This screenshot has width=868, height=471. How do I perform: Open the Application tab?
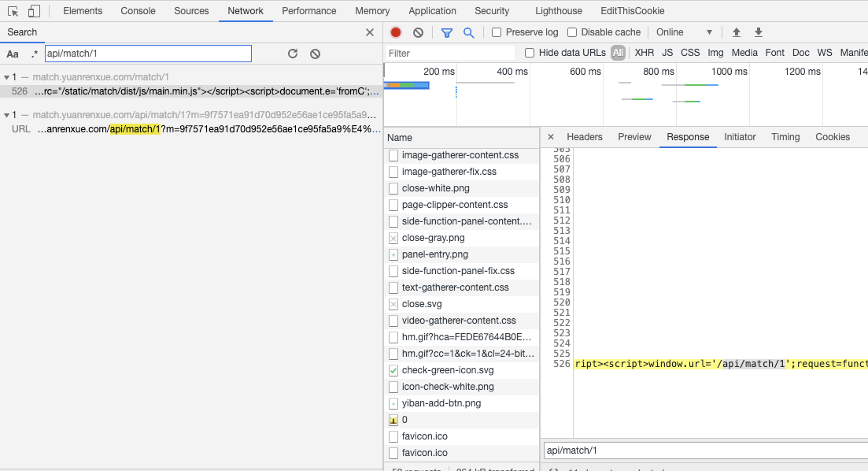(x=432, y=10)
